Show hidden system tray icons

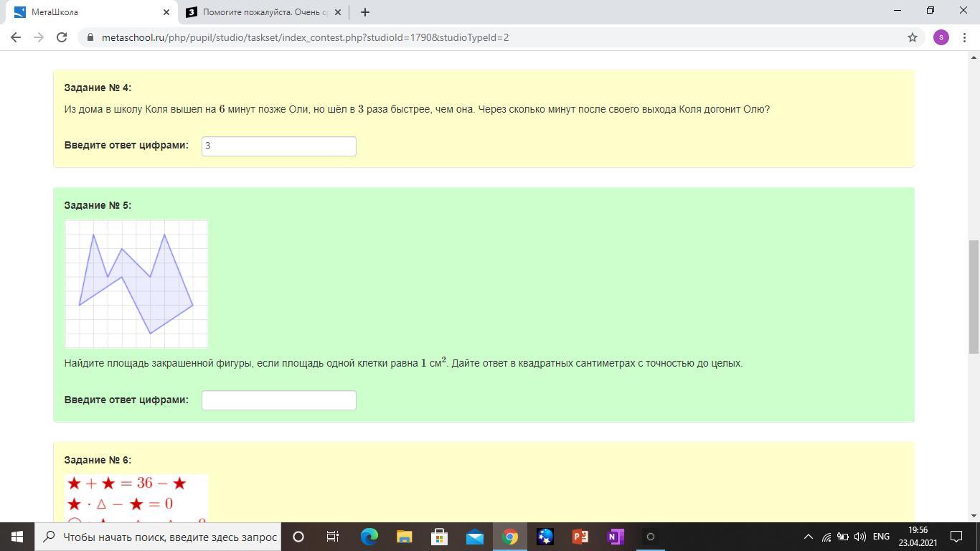808,537
